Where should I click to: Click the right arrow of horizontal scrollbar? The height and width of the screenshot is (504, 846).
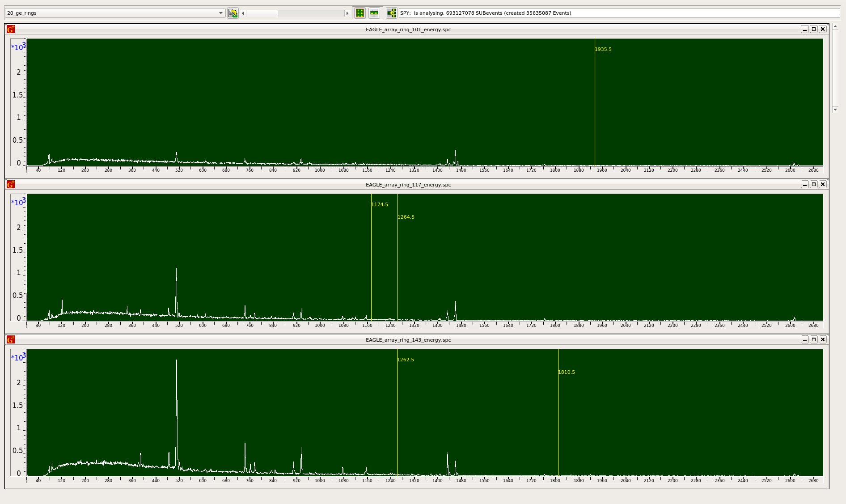347,13
